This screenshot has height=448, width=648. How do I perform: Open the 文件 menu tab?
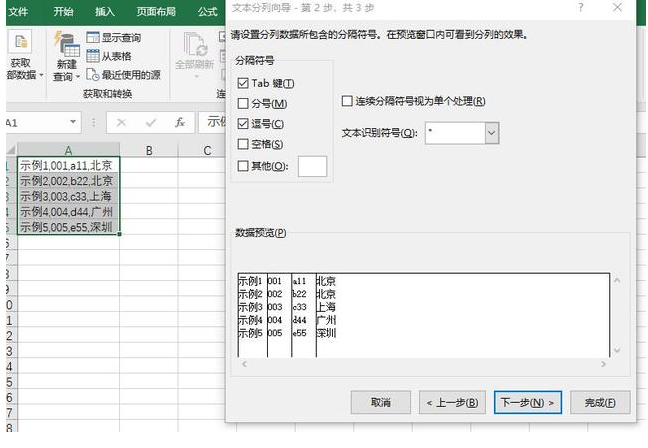tap(18, 11)
